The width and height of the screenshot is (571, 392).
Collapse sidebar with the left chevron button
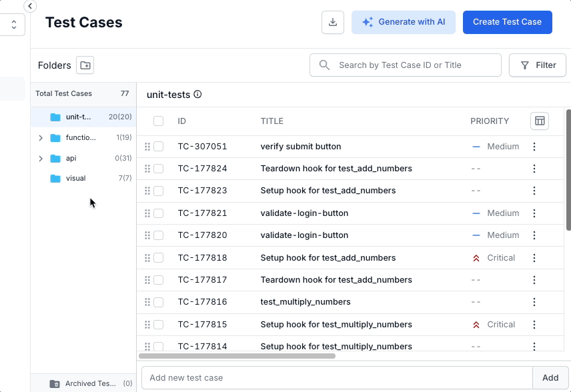click(x=30, y=6)
